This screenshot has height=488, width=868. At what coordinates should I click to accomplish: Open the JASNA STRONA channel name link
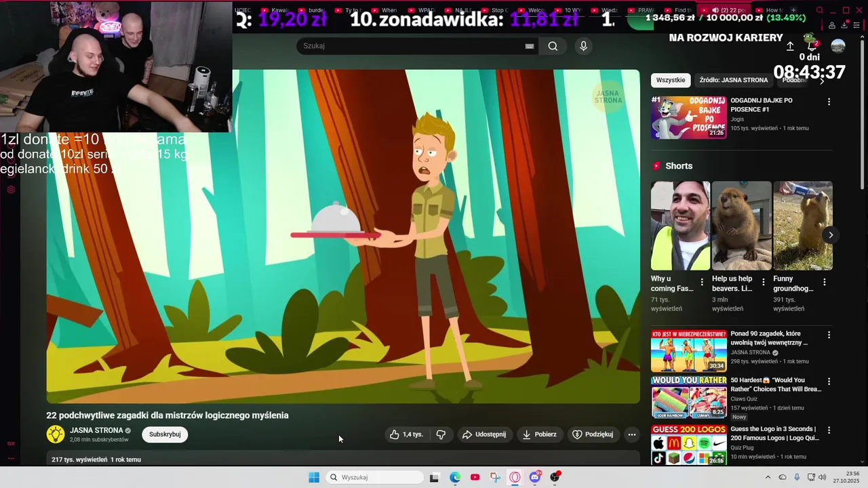(x=96, y=430)
